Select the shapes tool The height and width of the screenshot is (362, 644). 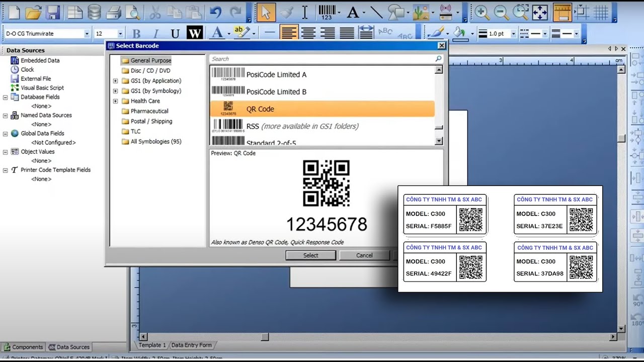point(396,12)
